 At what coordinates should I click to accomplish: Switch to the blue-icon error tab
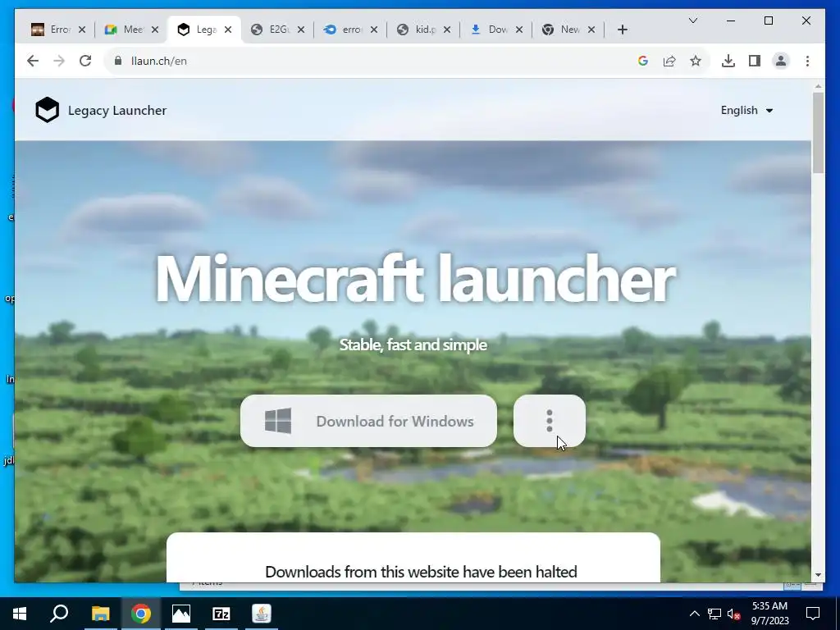344,30
